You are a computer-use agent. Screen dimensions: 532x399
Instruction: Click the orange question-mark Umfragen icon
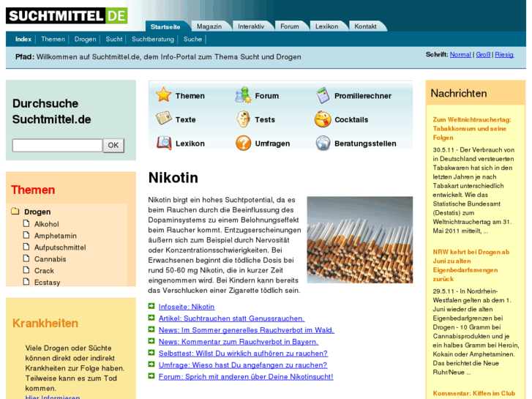click(243, 143)
